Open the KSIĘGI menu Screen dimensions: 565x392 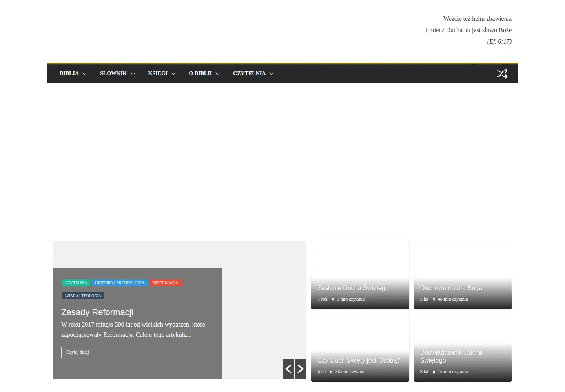[158, 73]
